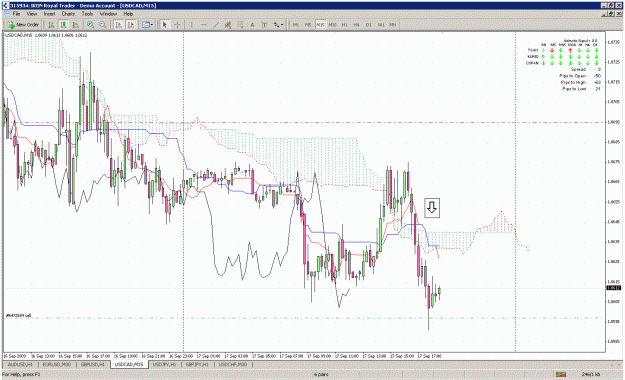
Task: Switch to the USDCHF,M30 chart tab
Action: pos(233,365)
